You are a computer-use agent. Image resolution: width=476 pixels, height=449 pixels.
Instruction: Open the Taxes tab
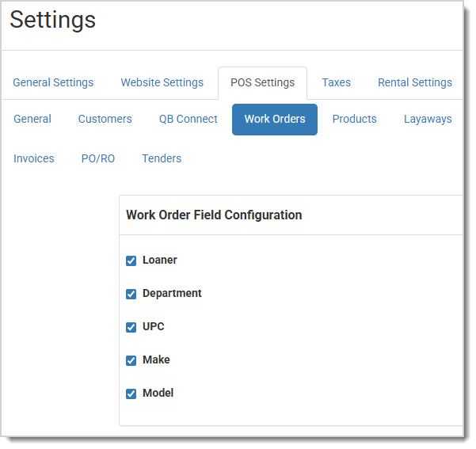coord(336,82)
